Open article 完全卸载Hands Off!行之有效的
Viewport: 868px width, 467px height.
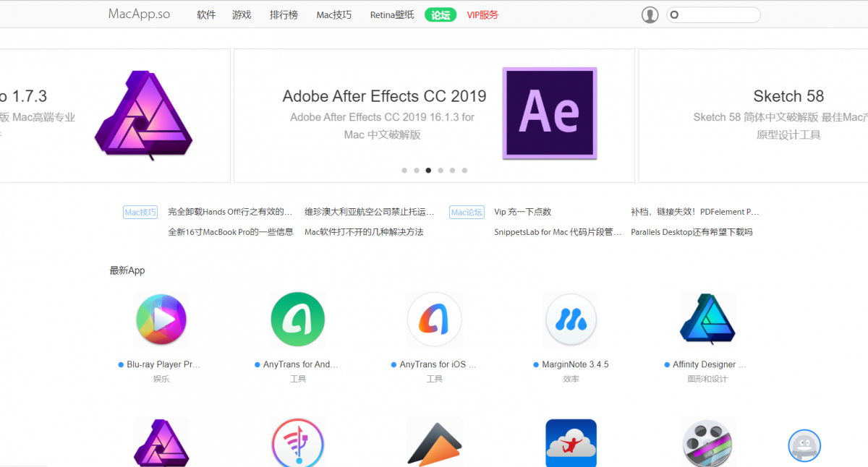pos(230,212)
